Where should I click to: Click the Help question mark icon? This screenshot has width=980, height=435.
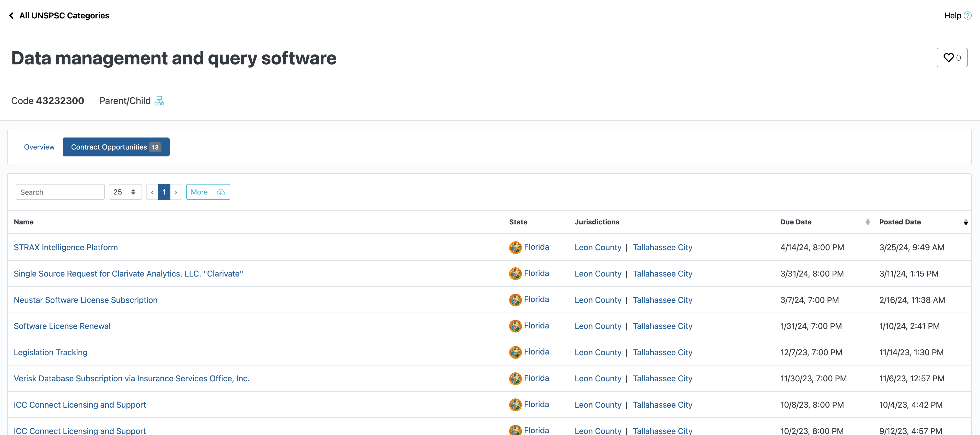click(x=968, y=16)
